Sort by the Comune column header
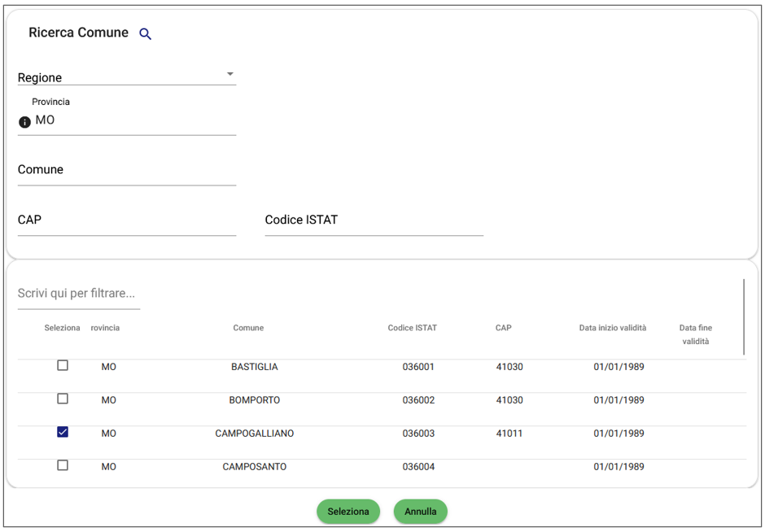 coord(248,328)
